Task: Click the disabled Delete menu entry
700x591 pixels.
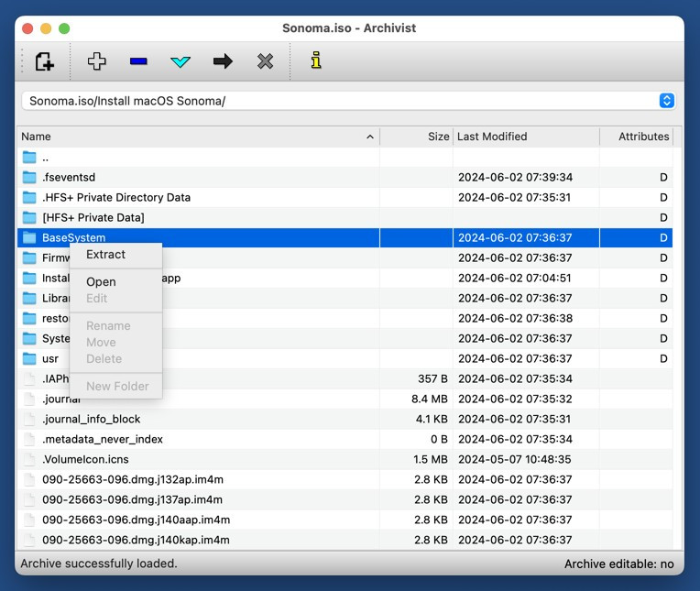Action: point(116,359)
